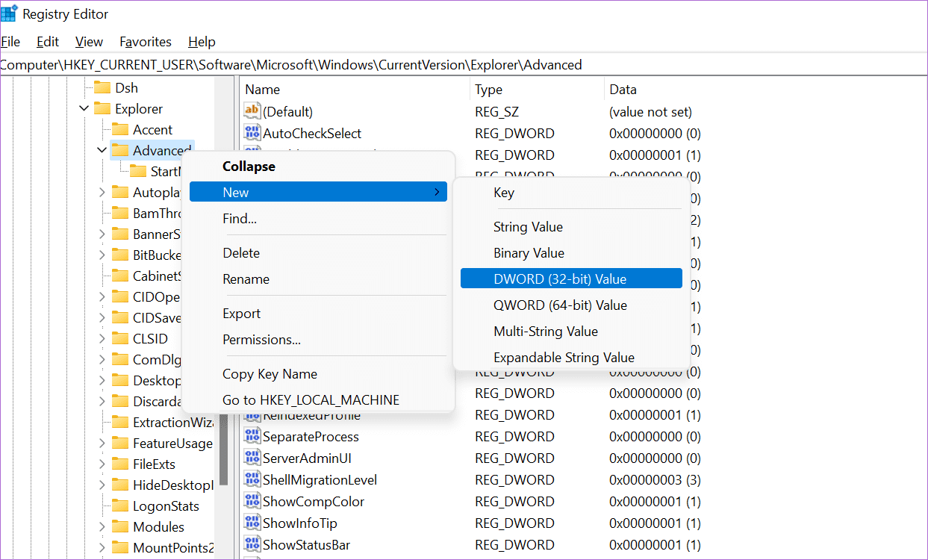Viewport: 928px width, 560px height.
Task: Select the Desktop tree item
Action: click(x=157, y=380)
